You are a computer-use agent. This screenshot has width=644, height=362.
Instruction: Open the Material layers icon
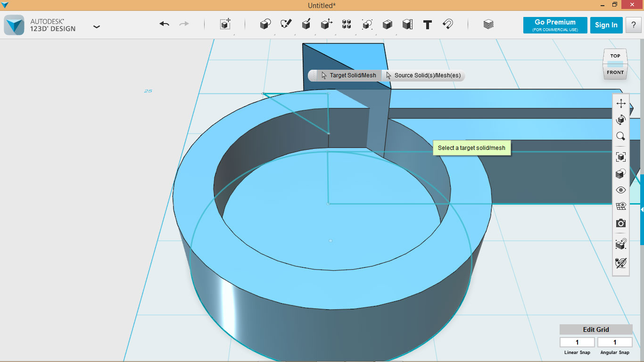point(488,25)
